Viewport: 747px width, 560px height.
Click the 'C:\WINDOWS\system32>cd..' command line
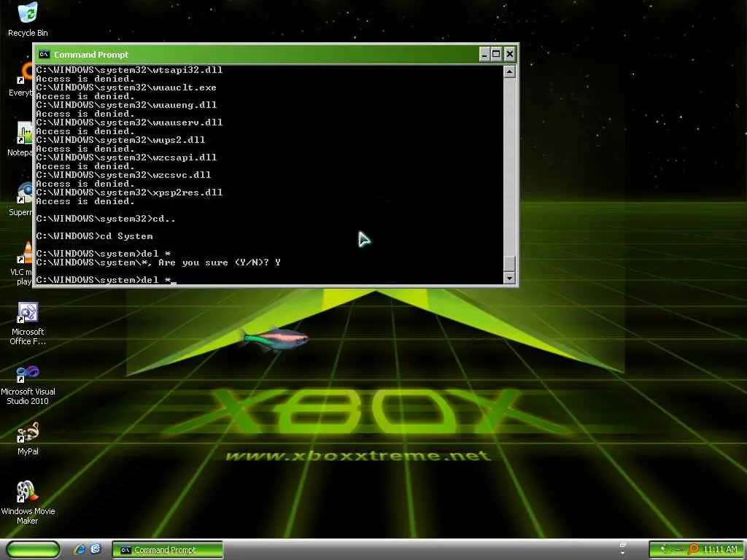106,219
